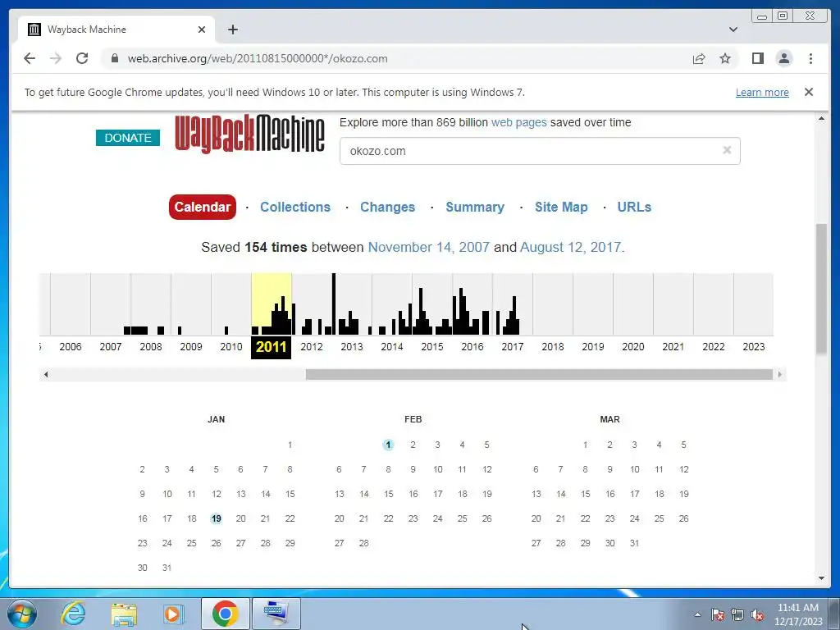Select year 2013 in the timeline

pos(351,347)
